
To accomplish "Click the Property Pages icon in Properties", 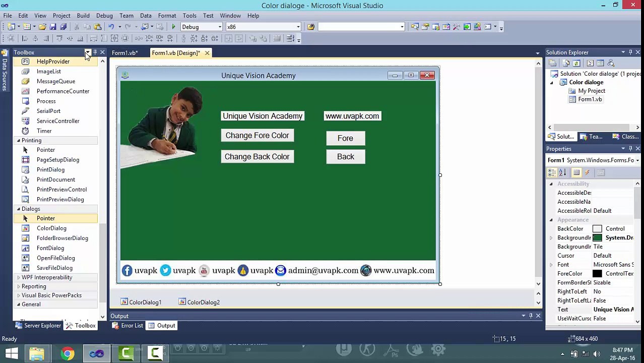I will 601,172.
